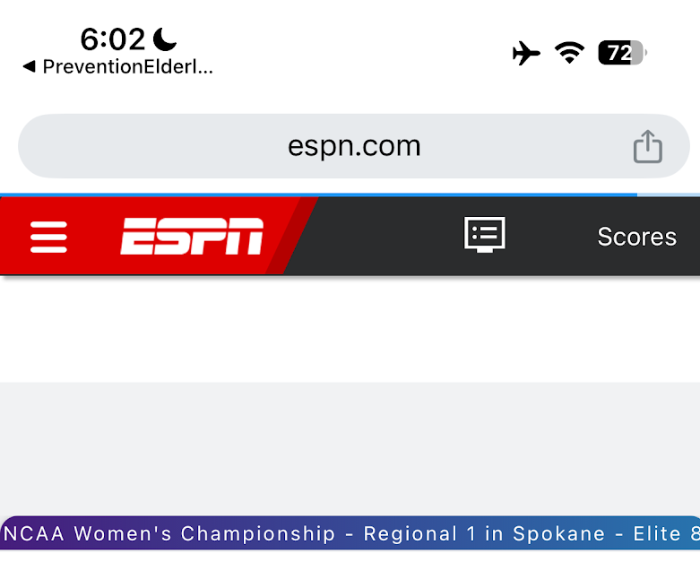Open the Watch listings icon
This screenshot has height=588, width=700.
click(x=485, y=235)
